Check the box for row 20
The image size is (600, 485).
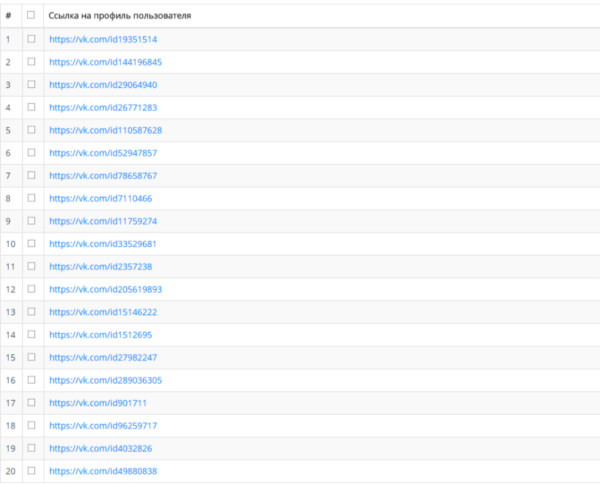tap(31, 470)
